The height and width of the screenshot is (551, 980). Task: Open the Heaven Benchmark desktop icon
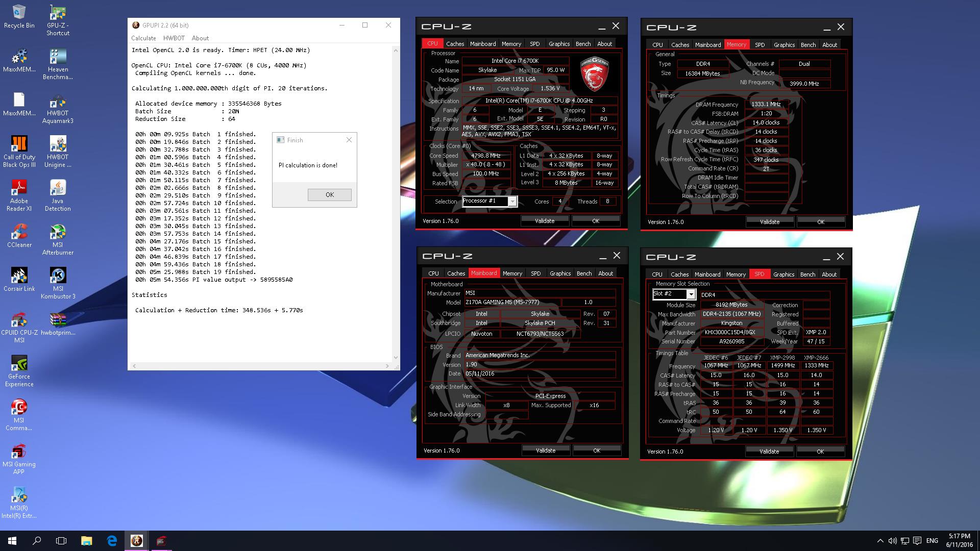tap(58, 64)
